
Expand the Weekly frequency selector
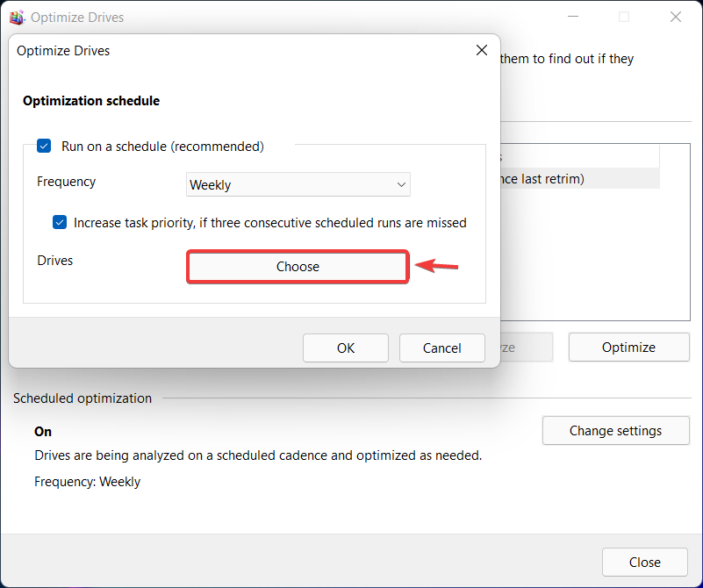tap(298, 184)
